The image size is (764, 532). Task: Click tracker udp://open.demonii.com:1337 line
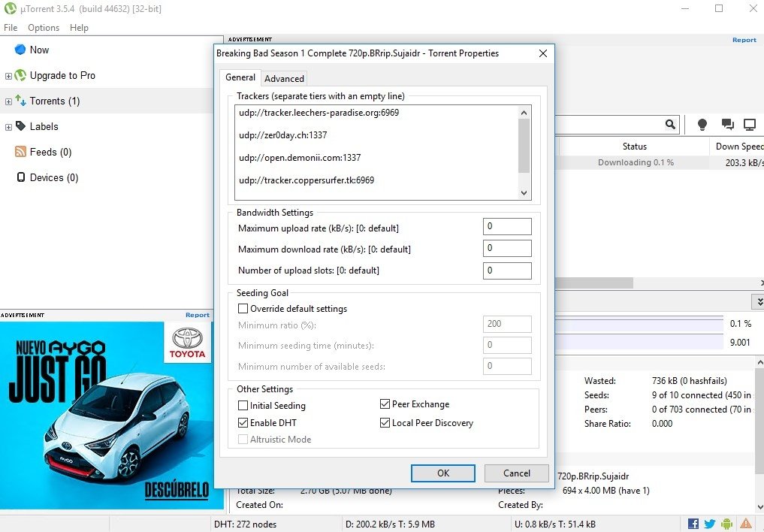300,157
